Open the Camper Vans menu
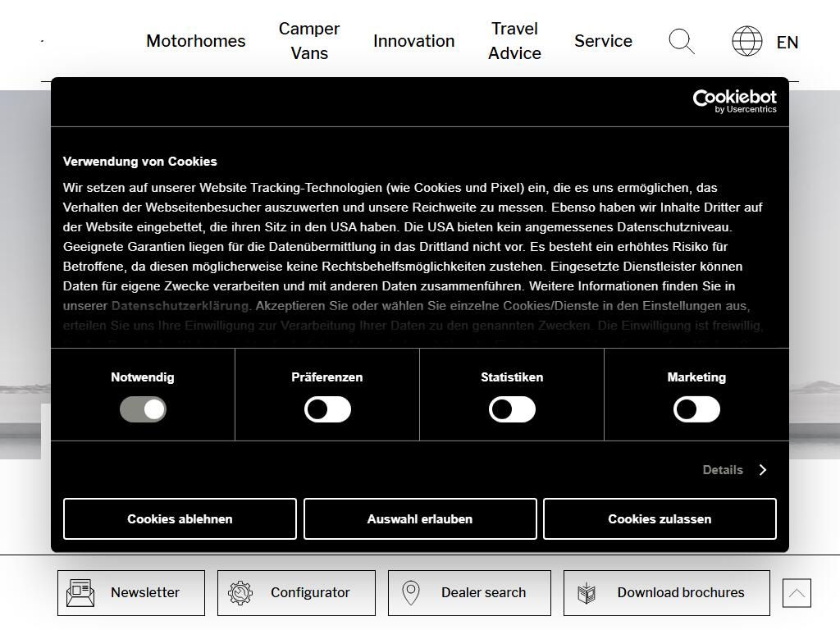 tap(309, 41)
